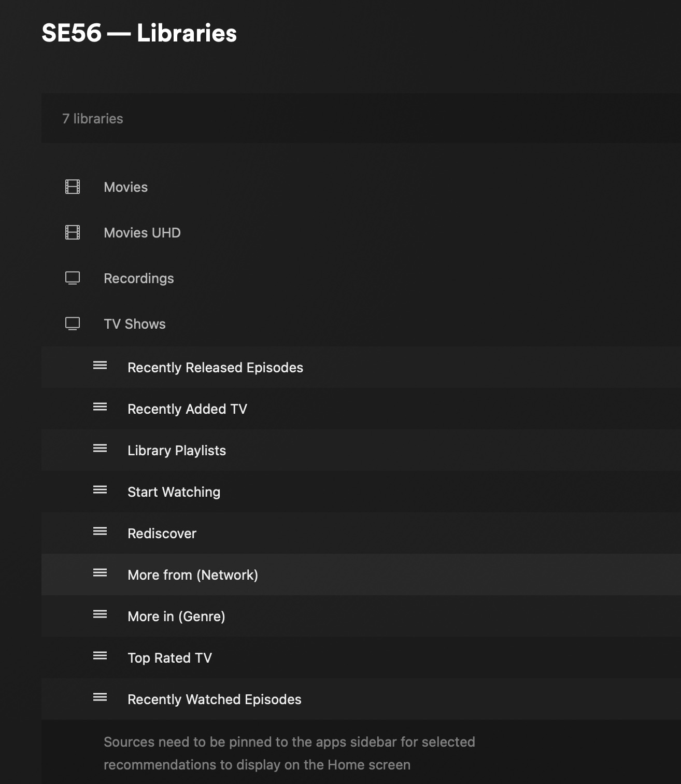
Task: Click the film icon beside Movies UHD
Action: [73, 232]
